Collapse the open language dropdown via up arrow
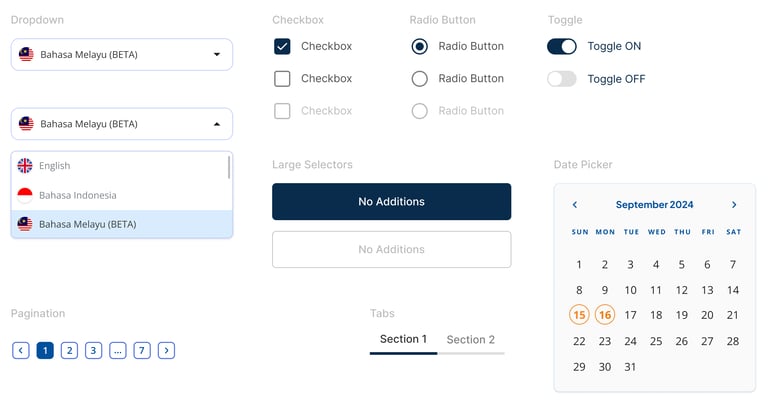The image size is (768, 406). click(x=217, y=124)
